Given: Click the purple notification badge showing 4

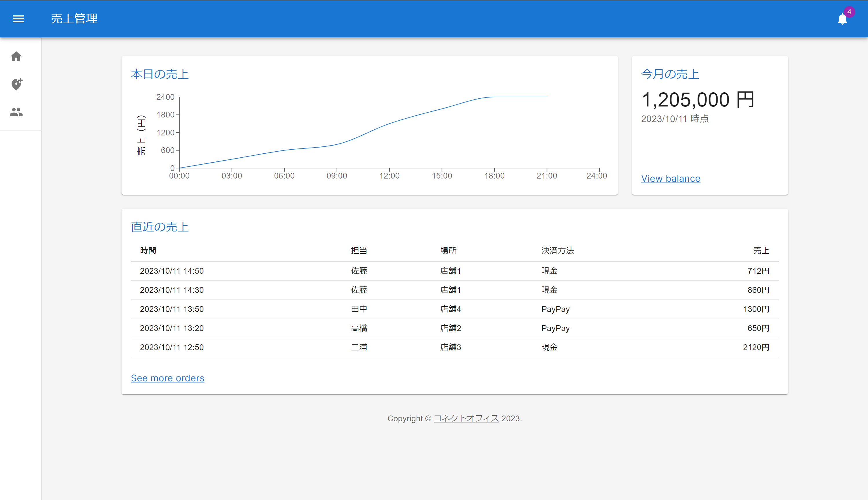Looking at the screenshot, I should (849, 12).
